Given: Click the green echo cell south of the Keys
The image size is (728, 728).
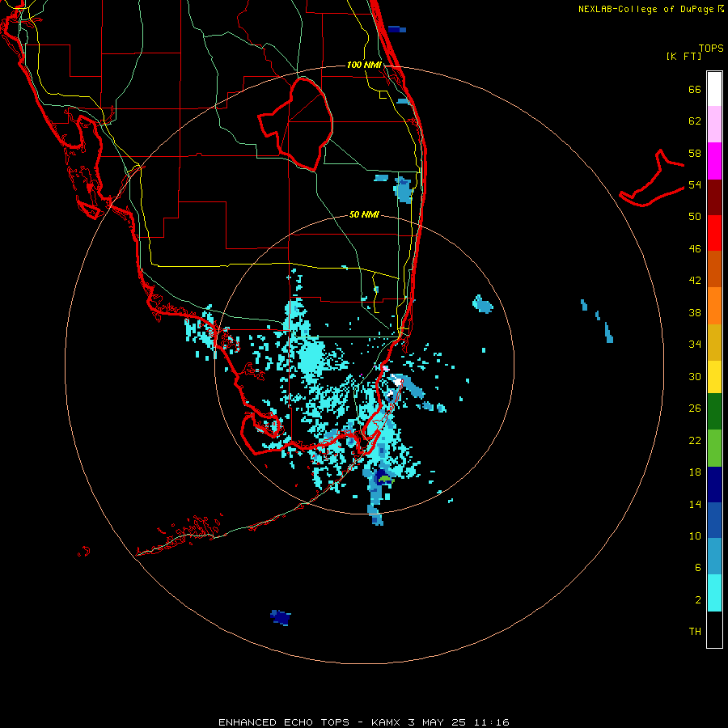Looking at the screenshot, I should click(385, 478).
